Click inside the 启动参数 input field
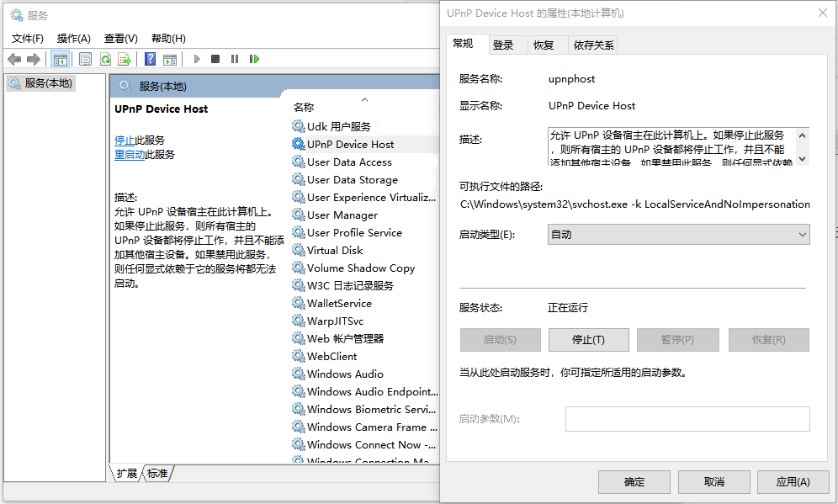 click(x=687, y=418)
